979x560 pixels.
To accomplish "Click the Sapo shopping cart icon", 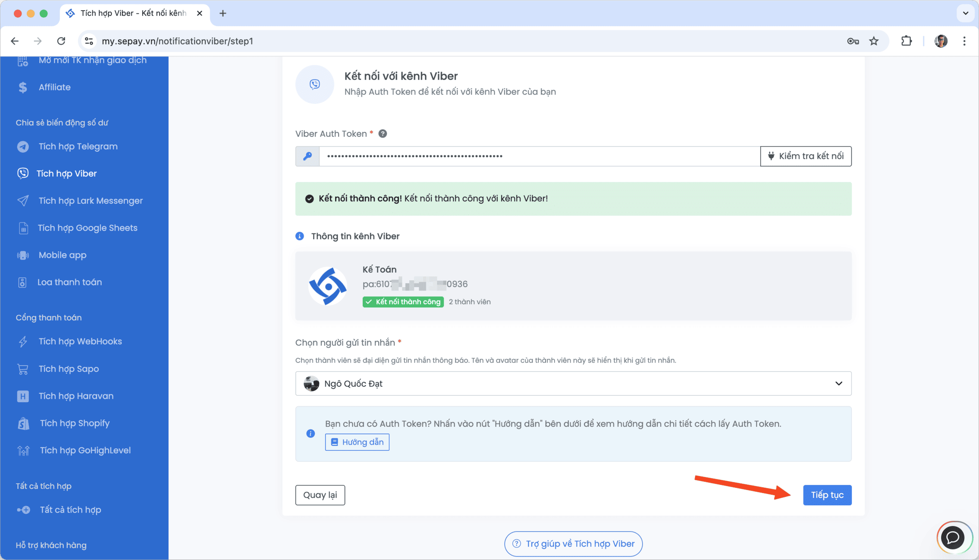I will 23,369.
